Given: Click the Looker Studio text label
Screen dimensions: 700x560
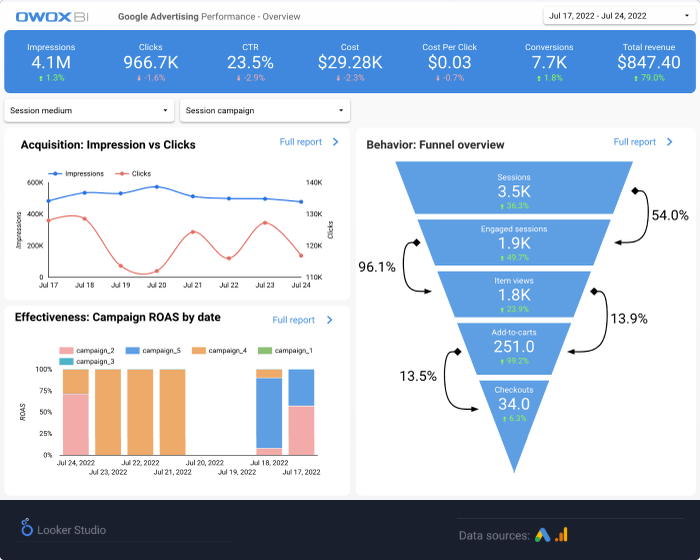Looking at the screenshot, I should (71, 530).
